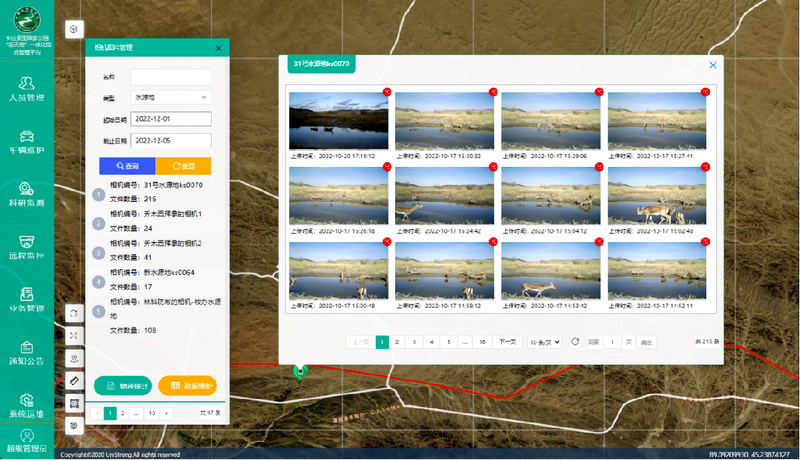The height and width of the screenshot is (460, 800).
Task: Delete the photo uploaded 2022-10-20 17:19:12
Action: (x=386, y=92)
